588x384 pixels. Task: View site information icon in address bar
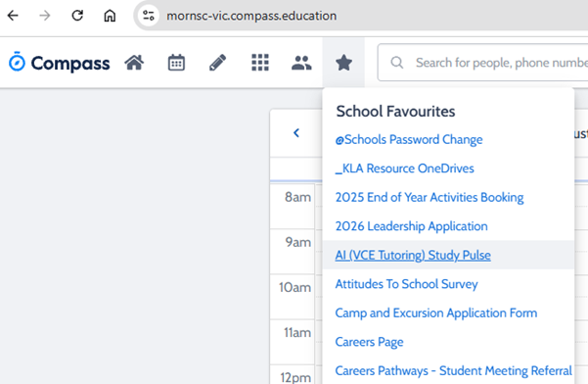tap(149, 16)
